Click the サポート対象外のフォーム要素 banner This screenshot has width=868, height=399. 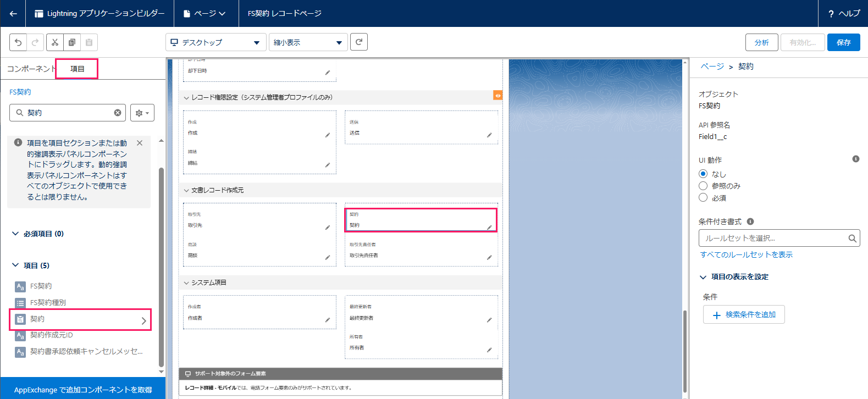[x=340, y=374]
